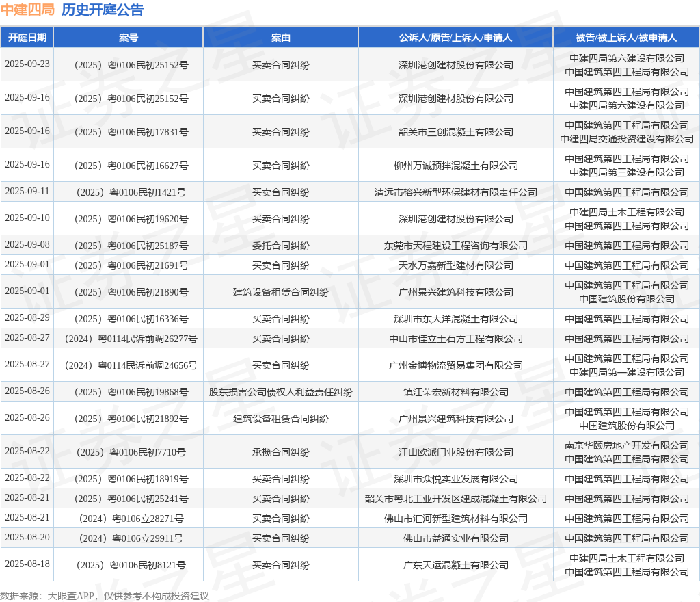Image resolution: width=700 pixels, height=602 pixels.
Task: Click case number 粤0114民诉前调26277号
Action: point(148,339)
